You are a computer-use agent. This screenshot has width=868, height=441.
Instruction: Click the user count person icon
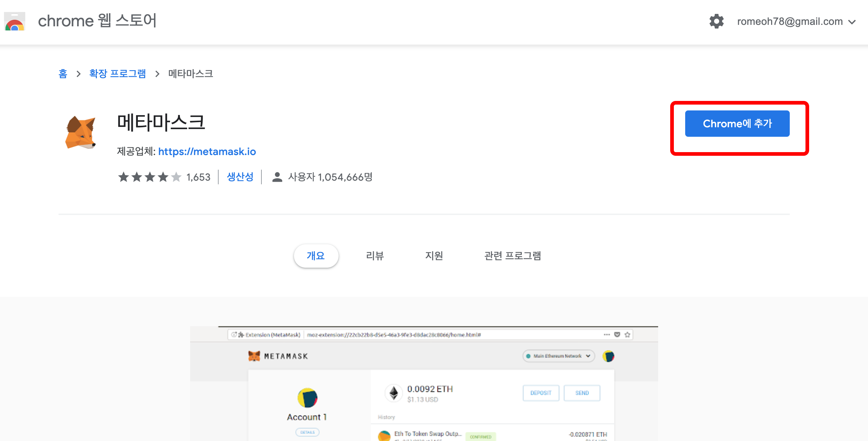tap(278, 177)
